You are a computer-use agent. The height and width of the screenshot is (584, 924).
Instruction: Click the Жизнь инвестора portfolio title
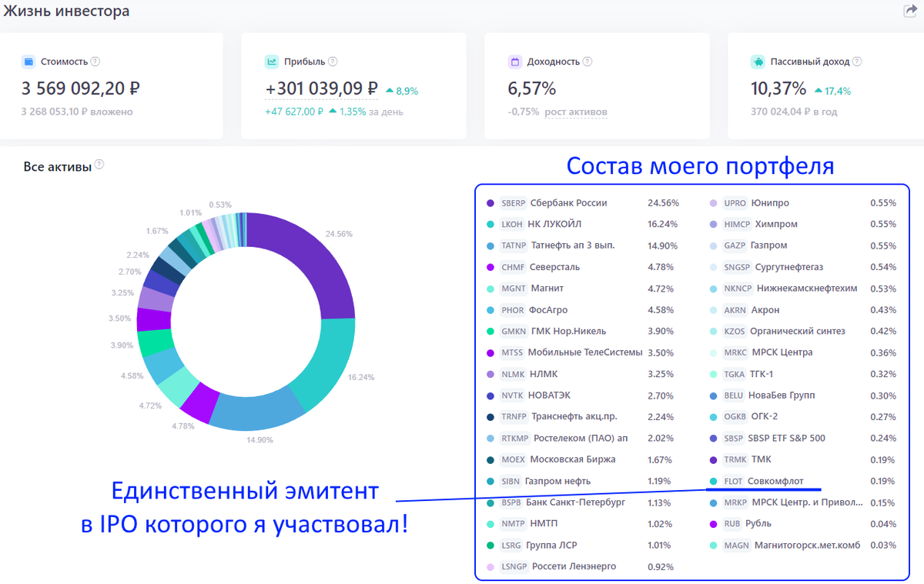[x=65, y=12]
